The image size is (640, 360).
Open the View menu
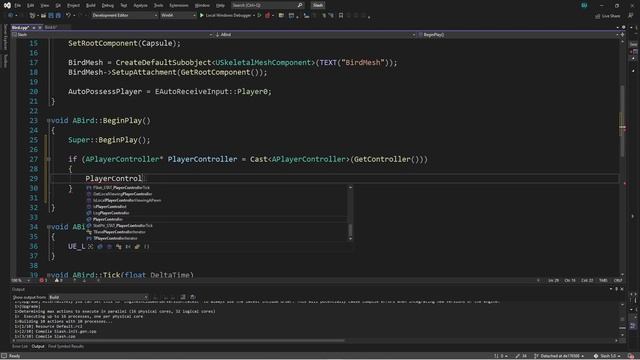pos(44,5)
